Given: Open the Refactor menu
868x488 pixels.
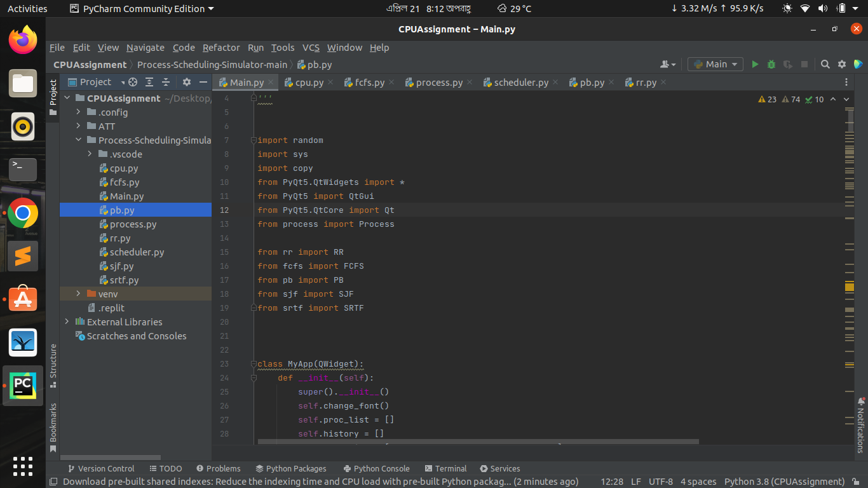Looking at the screenshot, I should coord(221,48).
